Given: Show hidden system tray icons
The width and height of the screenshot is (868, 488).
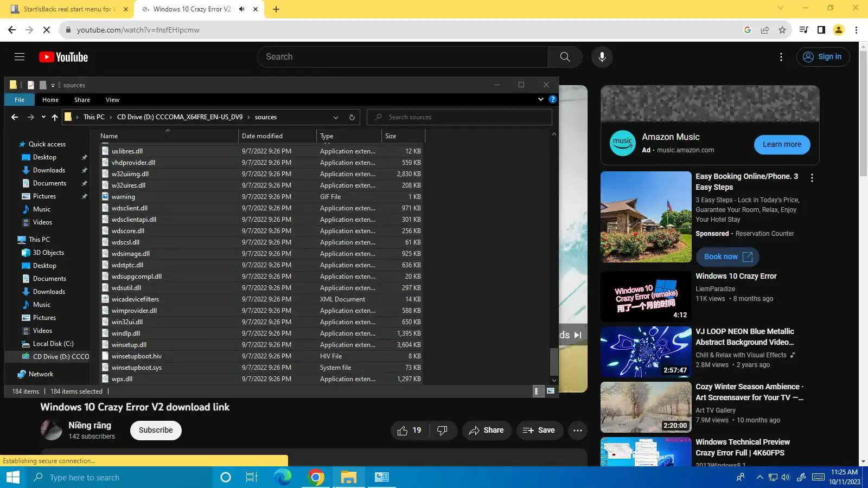Looking at the screenshot, I should click(759, 477).
